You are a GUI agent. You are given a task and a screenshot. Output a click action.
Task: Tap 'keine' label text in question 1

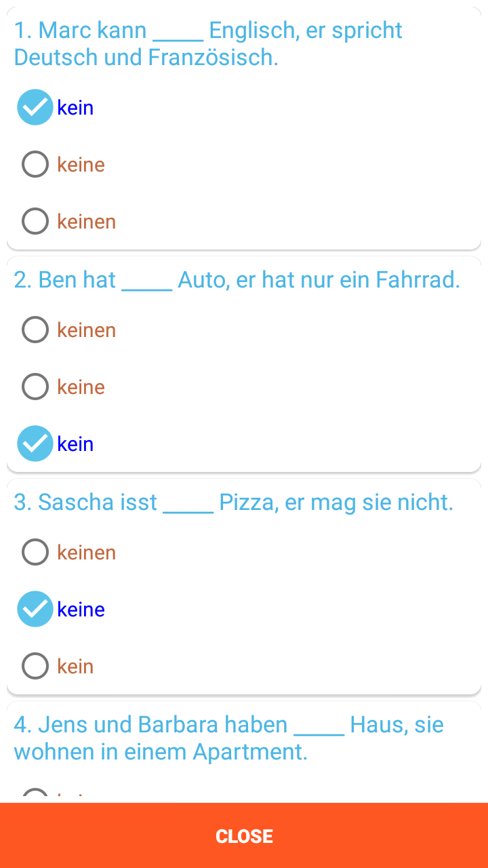point(81,164)
